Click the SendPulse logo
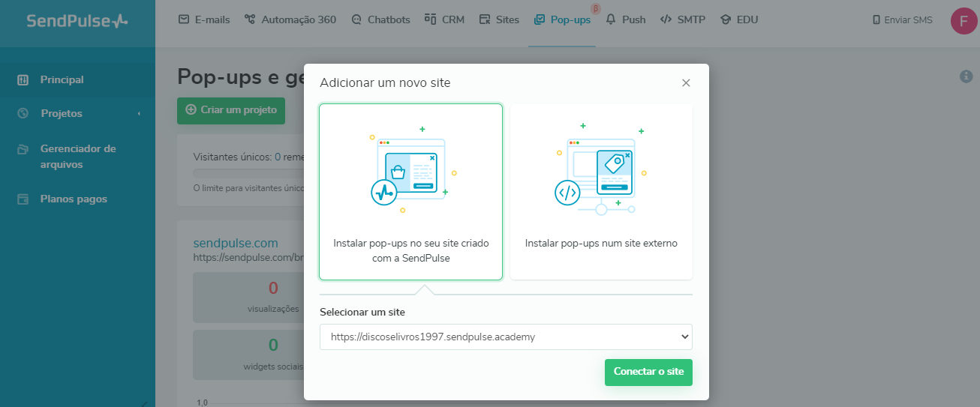Viewport: 980px width, 407px height. coord(77,21)
